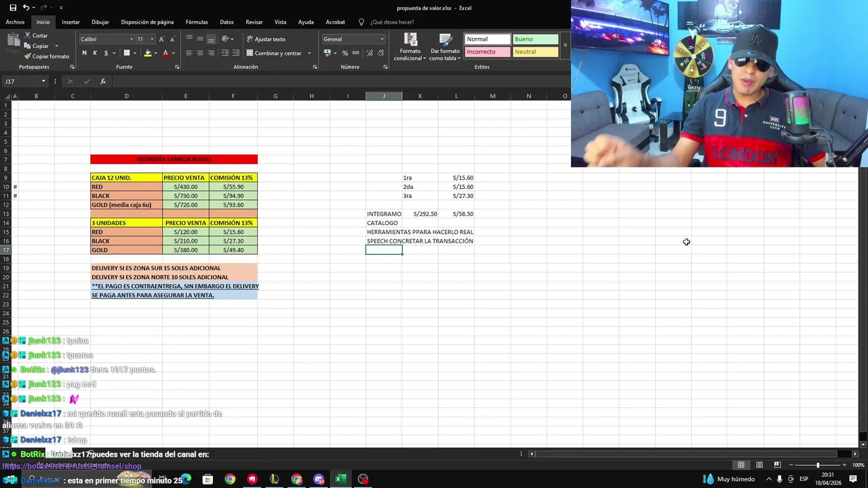Viewport: 868px width, 488px height.
Task: Apply the thousands separator (000) style
Action: tap(356, 53)
